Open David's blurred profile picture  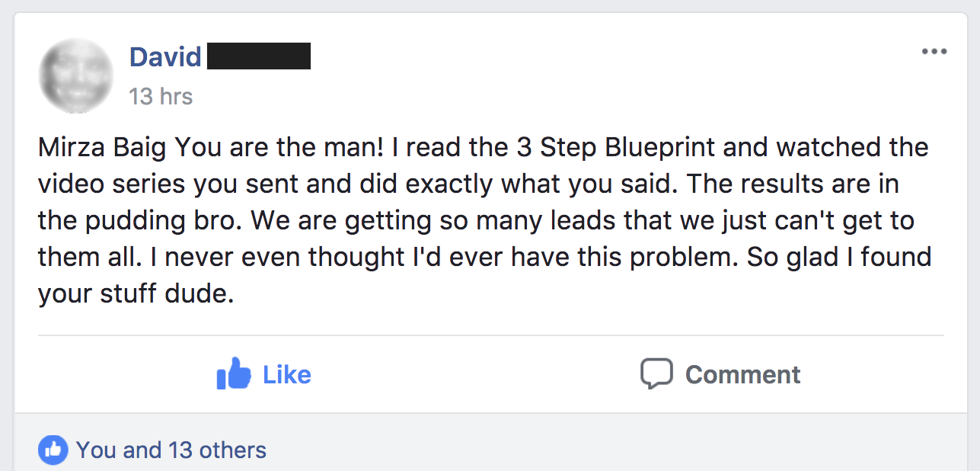tap(75, 75)
